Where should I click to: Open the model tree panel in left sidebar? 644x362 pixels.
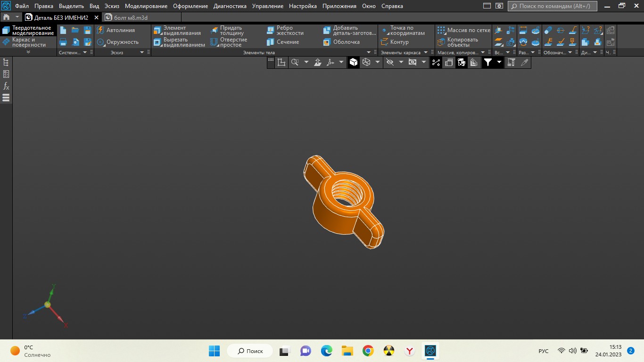click(6, 62)
